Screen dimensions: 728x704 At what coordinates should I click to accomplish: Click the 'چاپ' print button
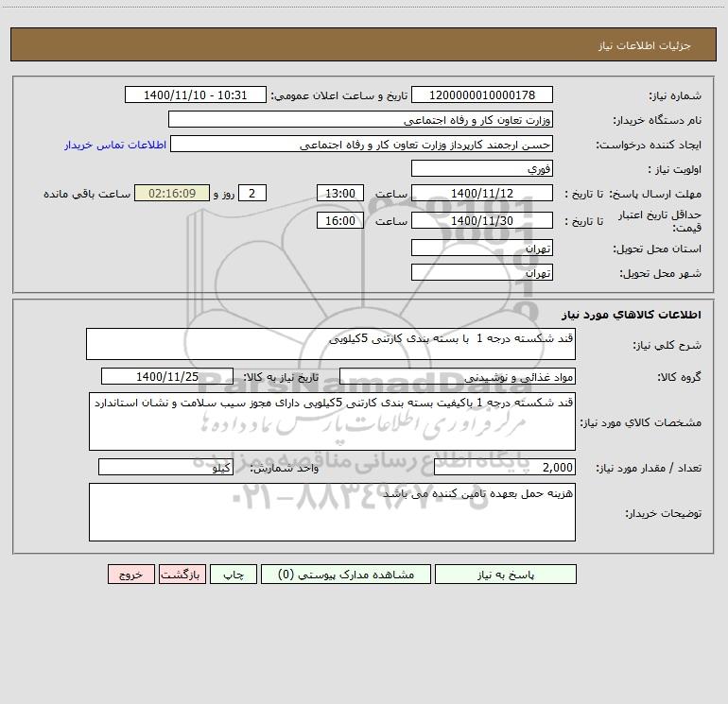[x=234, y=574]
